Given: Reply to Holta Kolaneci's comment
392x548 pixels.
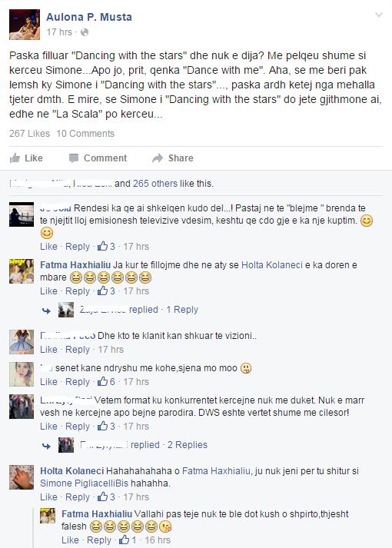Looking at the screenshot, I should pos(78,497).
